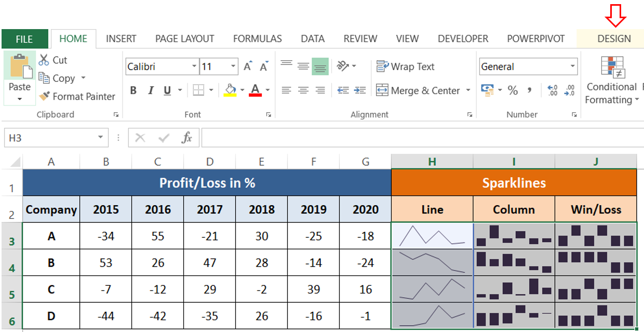This screenshot has width=644, height=332.
Task: Toggle underline formatting
Action: (166, 90)
